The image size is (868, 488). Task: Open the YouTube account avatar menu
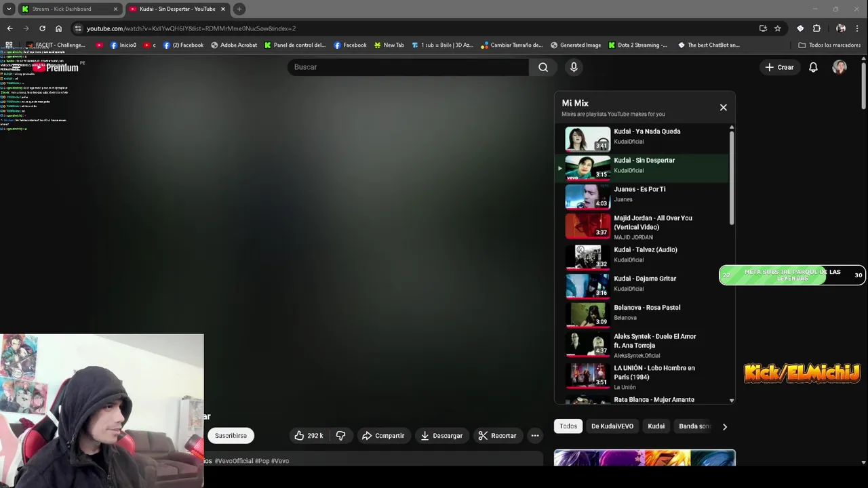pos(840,67)
